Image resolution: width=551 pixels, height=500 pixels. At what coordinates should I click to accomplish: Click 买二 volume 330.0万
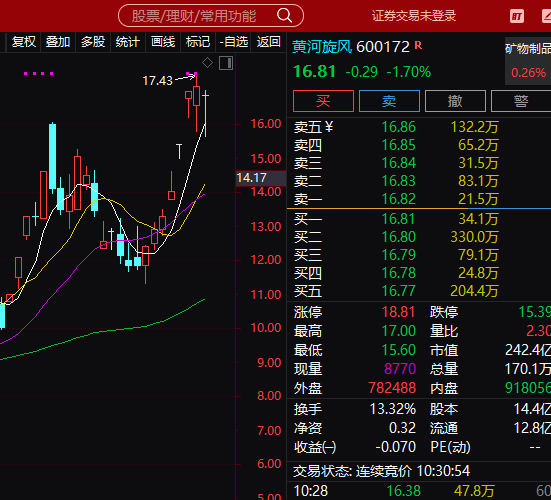click(x=474, y=237)
